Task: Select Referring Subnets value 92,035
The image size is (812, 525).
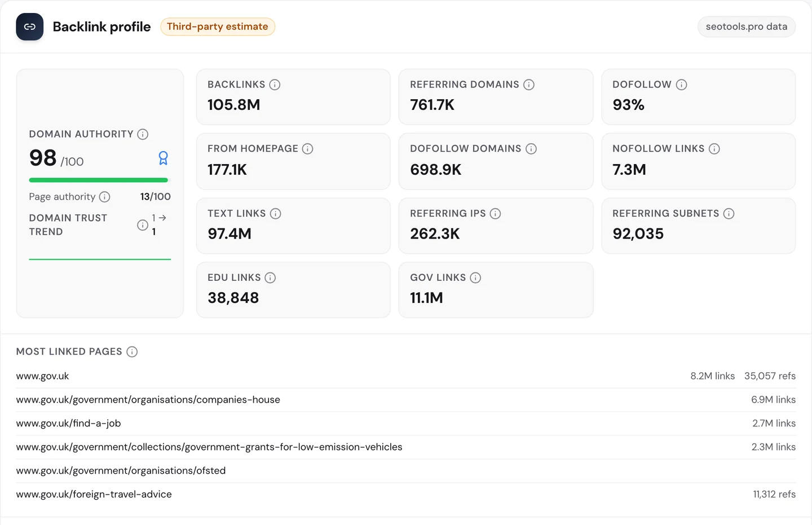Action: pyautogui.click(x=638, y=234)
